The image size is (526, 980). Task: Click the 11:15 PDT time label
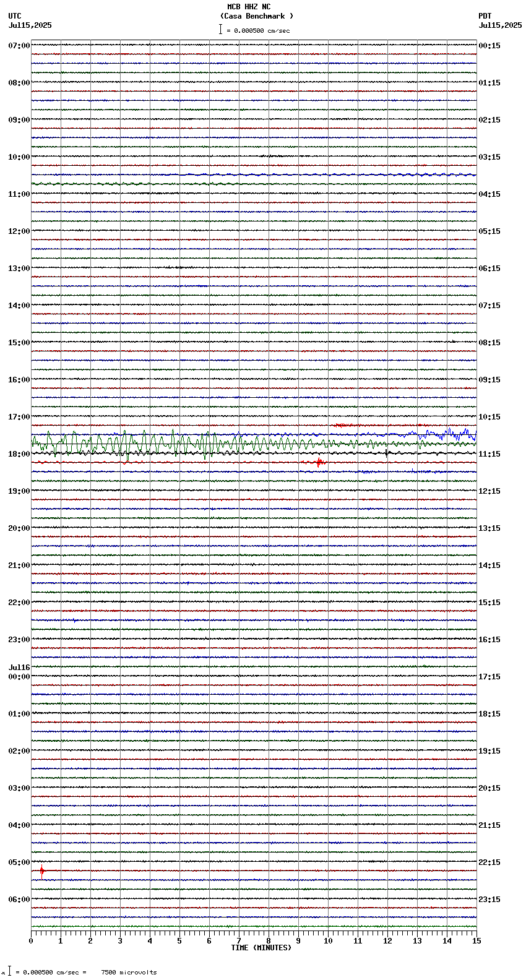tap(489, 454)
